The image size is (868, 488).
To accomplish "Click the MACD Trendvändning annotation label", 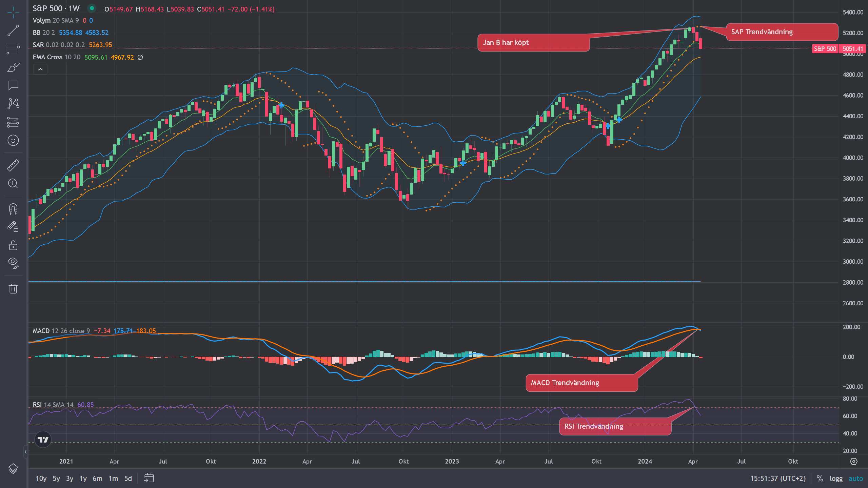I will click(x=581, y=383).
